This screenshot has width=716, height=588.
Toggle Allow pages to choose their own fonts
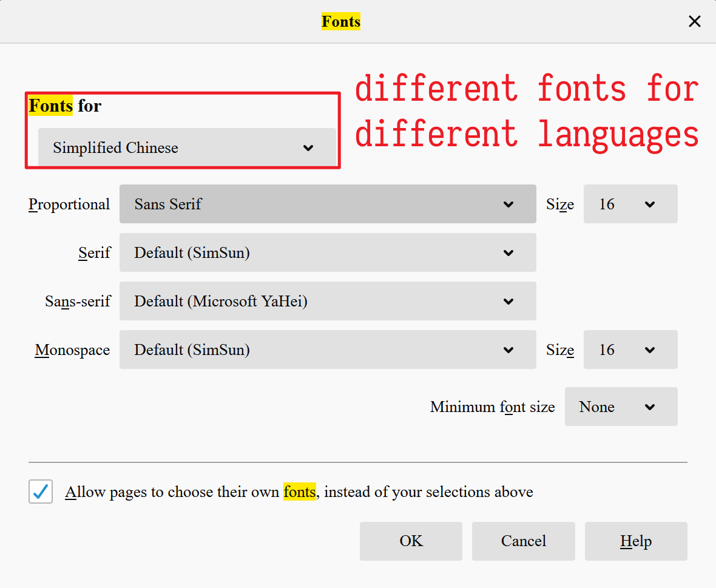pos(41,492)
